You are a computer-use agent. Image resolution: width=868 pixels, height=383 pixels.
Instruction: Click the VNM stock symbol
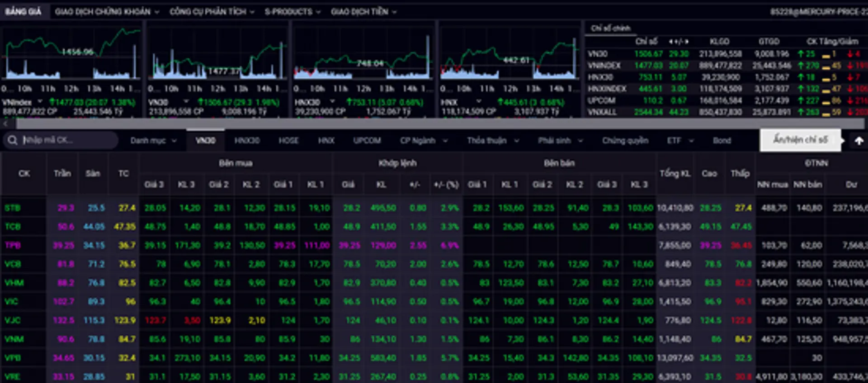pos(14,339)
